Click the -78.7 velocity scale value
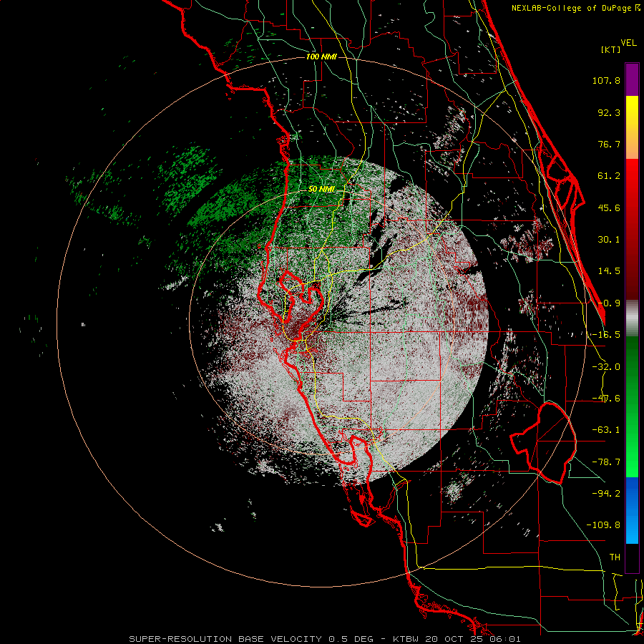This screenshot has width=644, height=644. (606, 462)
